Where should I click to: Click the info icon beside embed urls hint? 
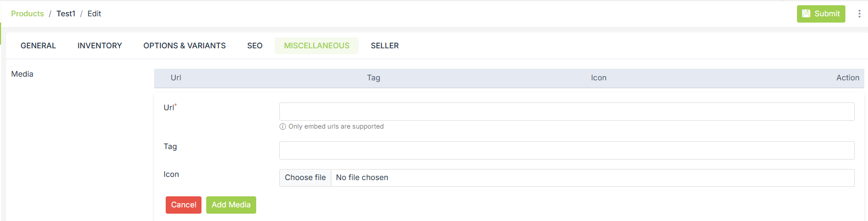pos(282,127)
